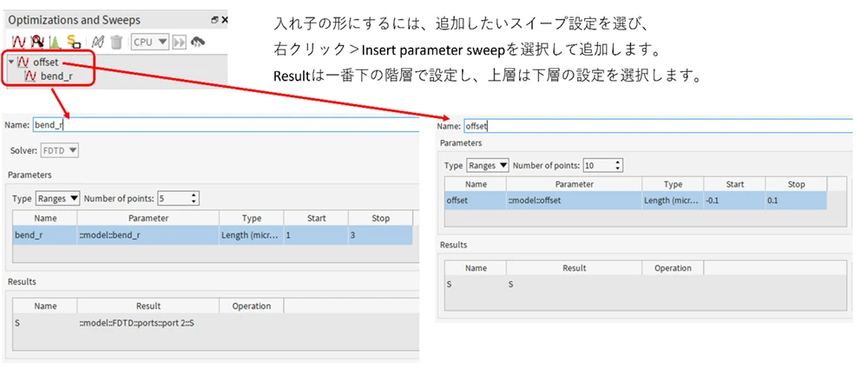
Task: Open the Type Ranges dropdown in offset dialog
Action: coord(488,165)
